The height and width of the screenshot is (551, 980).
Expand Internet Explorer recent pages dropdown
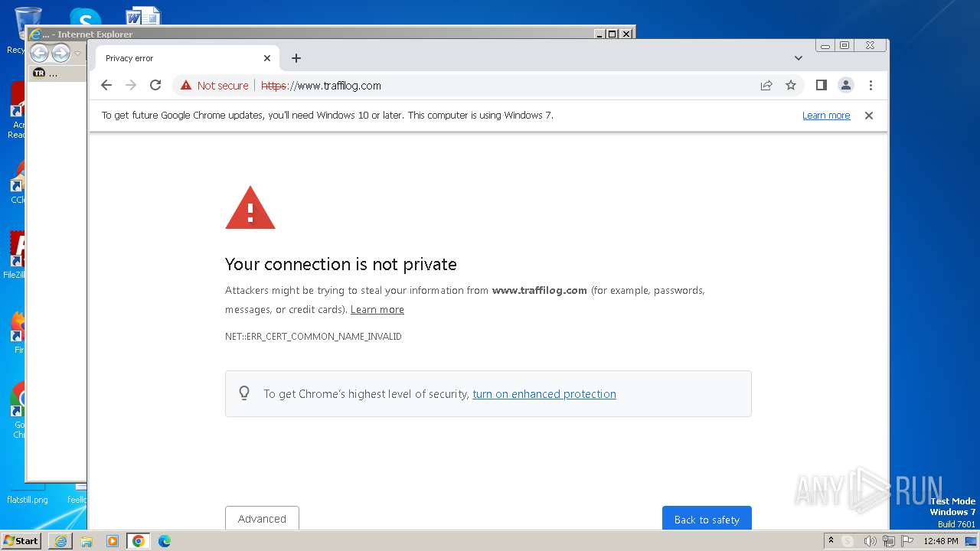[77, 54]
